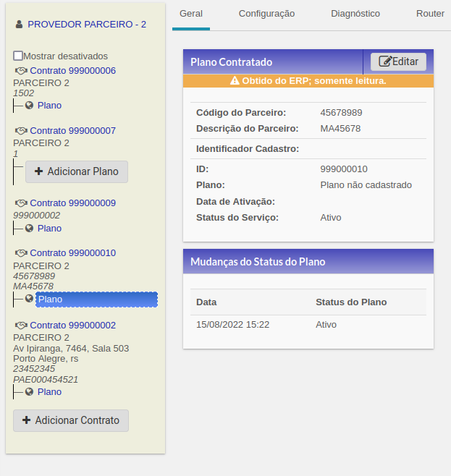Click Data de Ativação label
The width and height of the screenshot is (451, 476).
235,202
